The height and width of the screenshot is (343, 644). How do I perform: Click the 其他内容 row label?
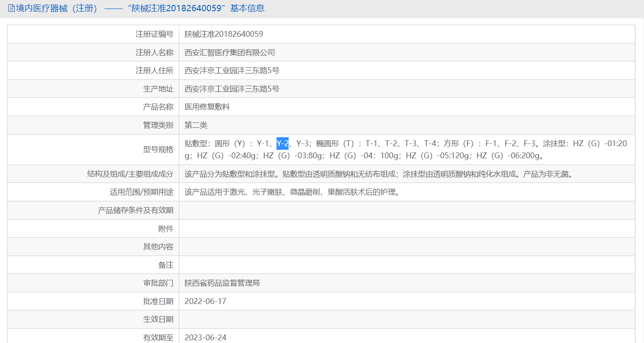coord(158,247)
